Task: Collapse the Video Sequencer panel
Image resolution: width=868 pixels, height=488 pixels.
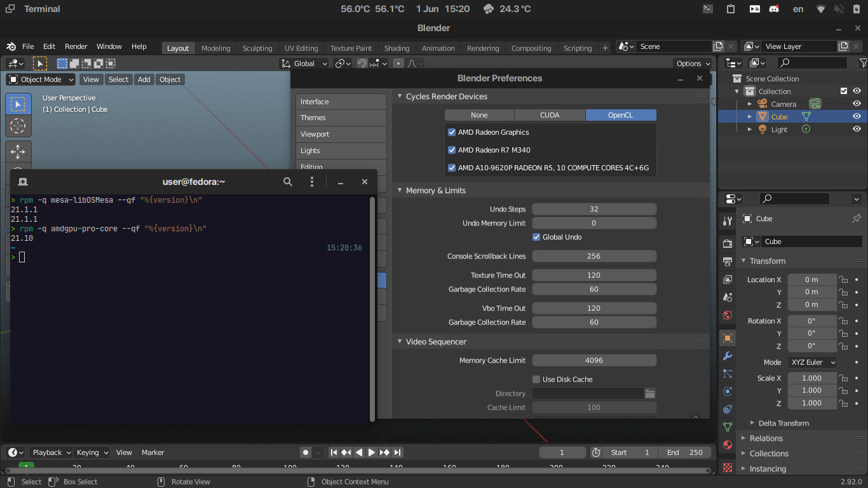Action: [400, 342]
